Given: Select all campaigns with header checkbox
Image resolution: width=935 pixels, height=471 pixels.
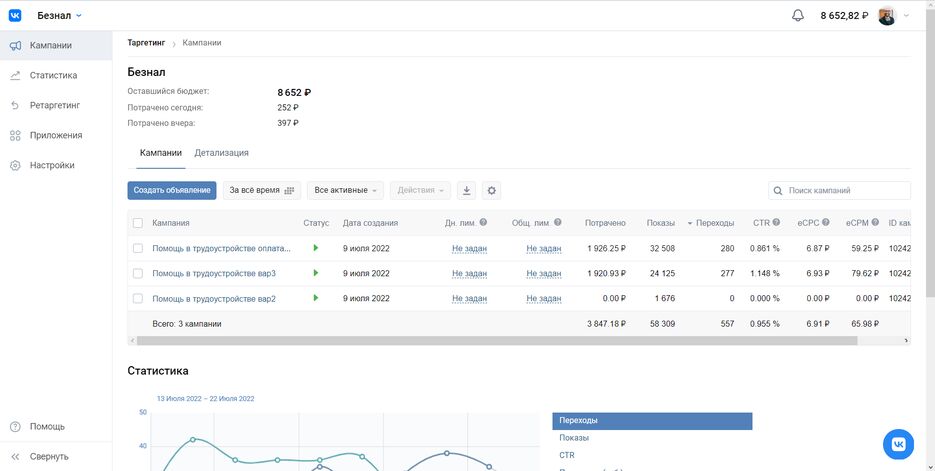Looking at the screenshot, I should tap(138, 223).
